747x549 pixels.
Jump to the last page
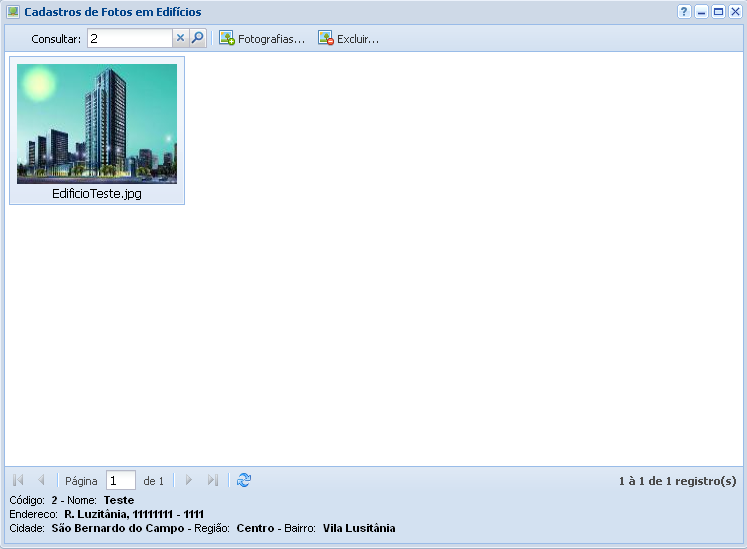212,481
